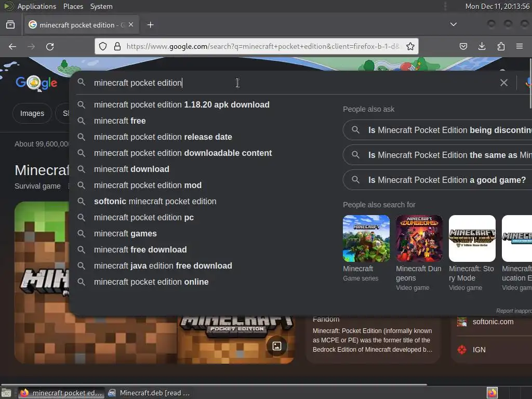
Task: Open the Places menu
Action: [x=73, y=6]
